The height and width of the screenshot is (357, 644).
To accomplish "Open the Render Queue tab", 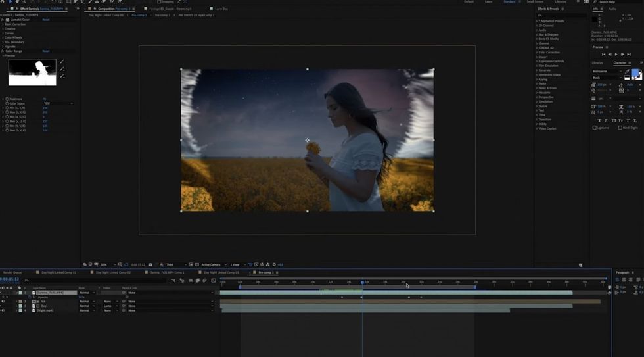I will point(12,272).
